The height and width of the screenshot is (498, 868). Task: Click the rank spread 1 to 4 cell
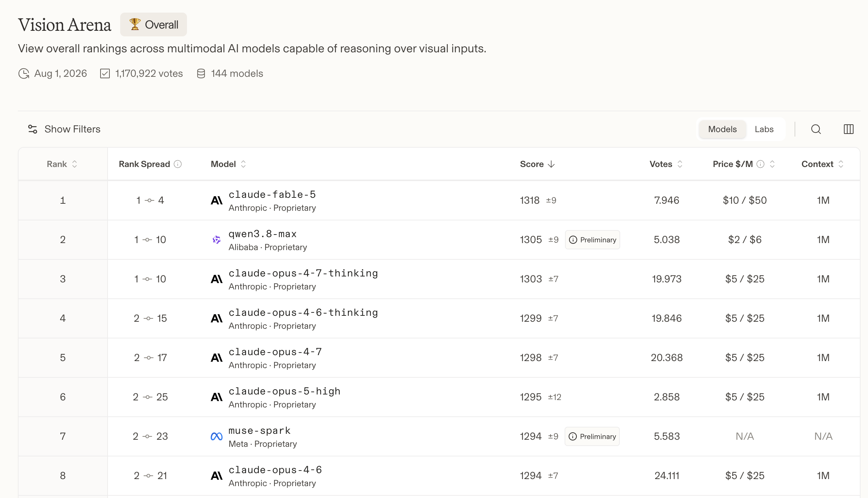150,200
